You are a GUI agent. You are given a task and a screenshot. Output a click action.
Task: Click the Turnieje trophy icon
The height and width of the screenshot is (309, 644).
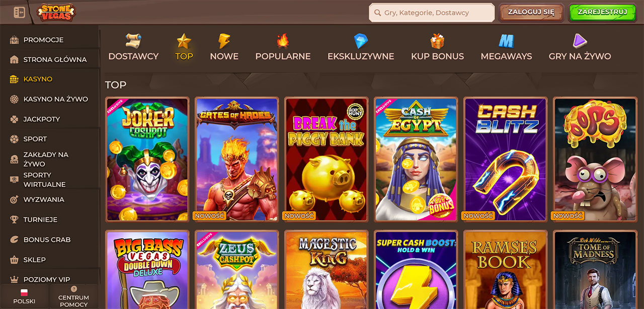pos(14,220)
